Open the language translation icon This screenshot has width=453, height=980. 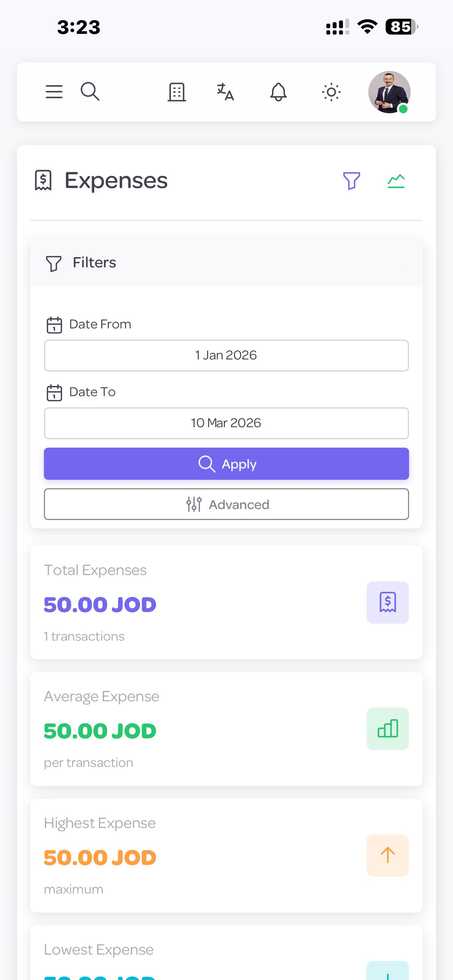(225, 92)
